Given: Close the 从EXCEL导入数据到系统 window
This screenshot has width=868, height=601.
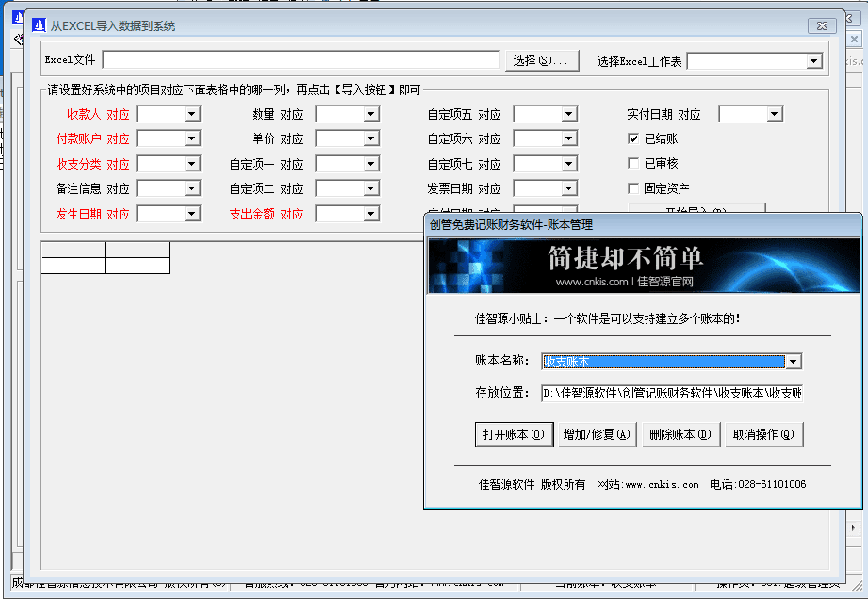Looking at the screenshot, I should point(822,25).
